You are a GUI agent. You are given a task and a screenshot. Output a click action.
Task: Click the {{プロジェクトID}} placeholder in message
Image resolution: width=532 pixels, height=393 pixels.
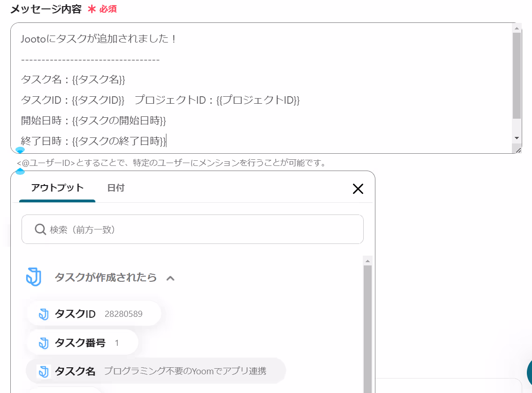[x=258, y=100]
